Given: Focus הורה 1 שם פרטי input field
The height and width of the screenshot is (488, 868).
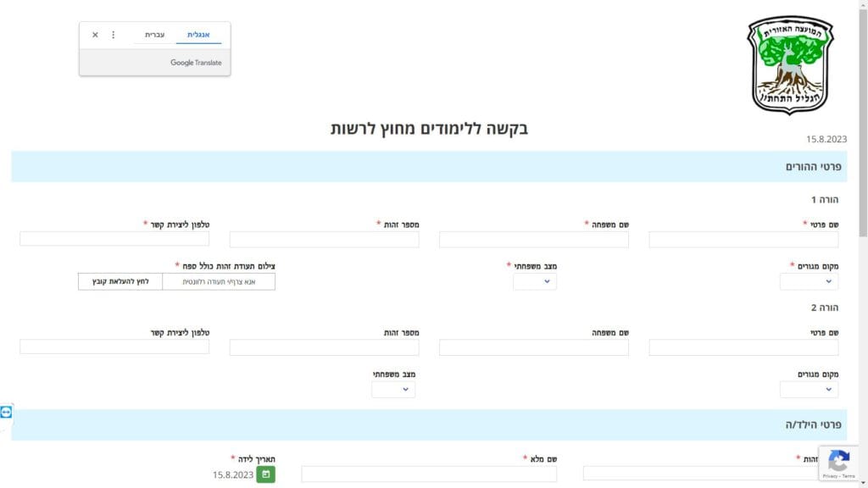Looking at the screenshot, I should pyautogui.click(x=743, y=240).
